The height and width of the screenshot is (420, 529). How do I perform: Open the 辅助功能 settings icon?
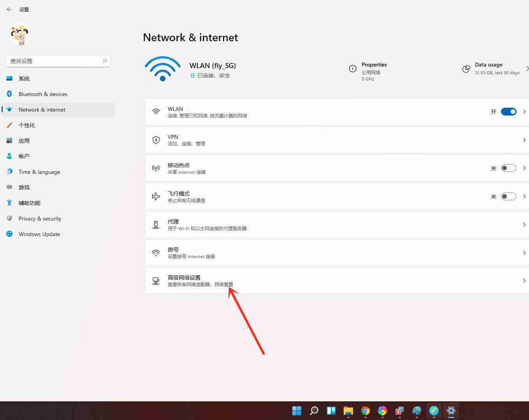pyautogui.click(x=9, y=203)
